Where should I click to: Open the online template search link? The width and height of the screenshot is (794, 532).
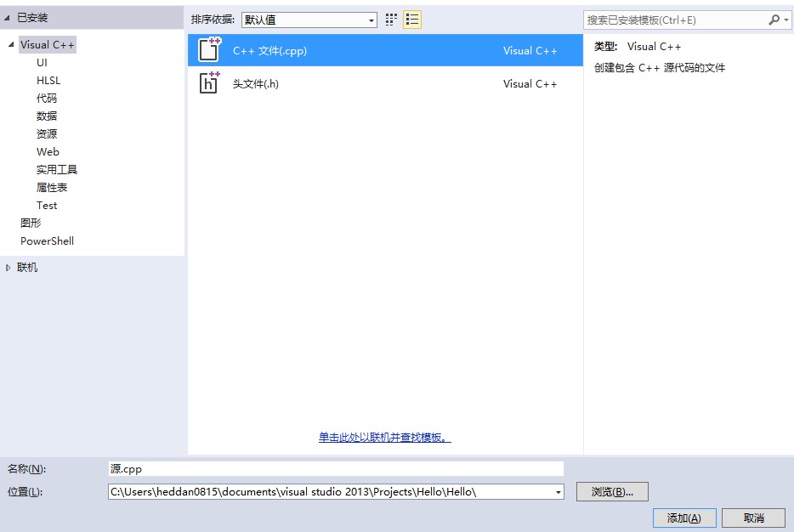coord(384,438)
